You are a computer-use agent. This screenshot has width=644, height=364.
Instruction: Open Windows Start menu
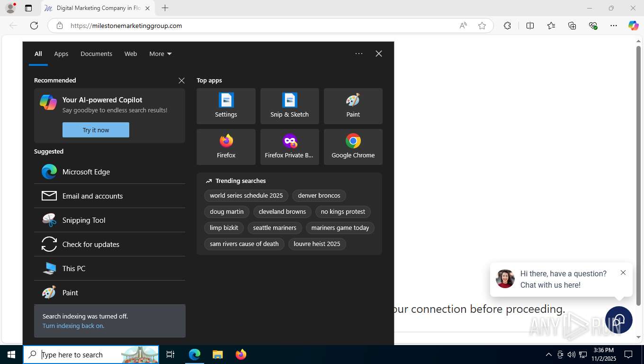pos(11,355)
